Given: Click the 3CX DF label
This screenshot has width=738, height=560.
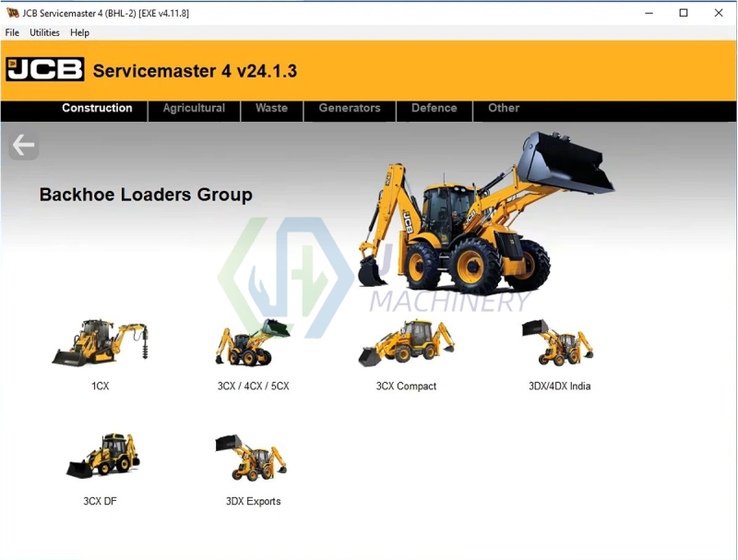Looking at the screenshot, I should [x=100, y=501].
